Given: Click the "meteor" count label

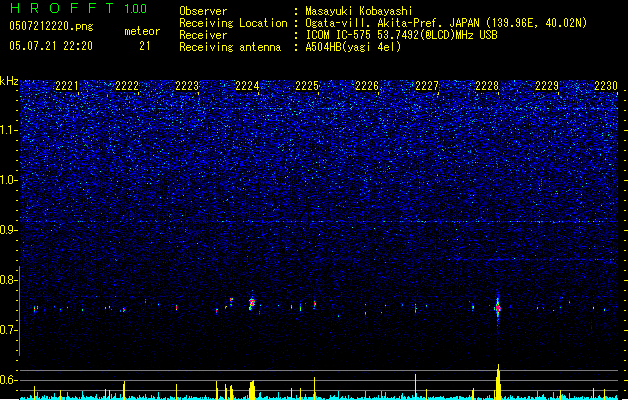Looking at the screenshot, I should point(142,31).
